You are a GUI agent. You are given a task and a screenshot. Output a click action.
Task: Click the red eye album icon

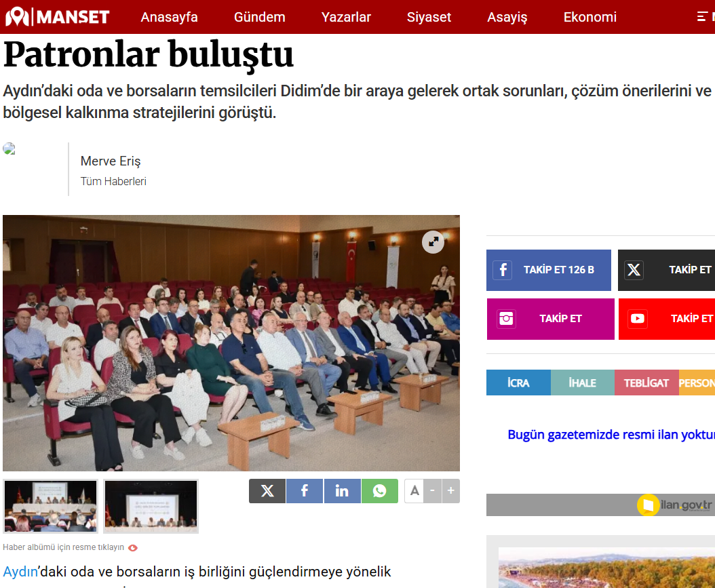click(133, 548)
